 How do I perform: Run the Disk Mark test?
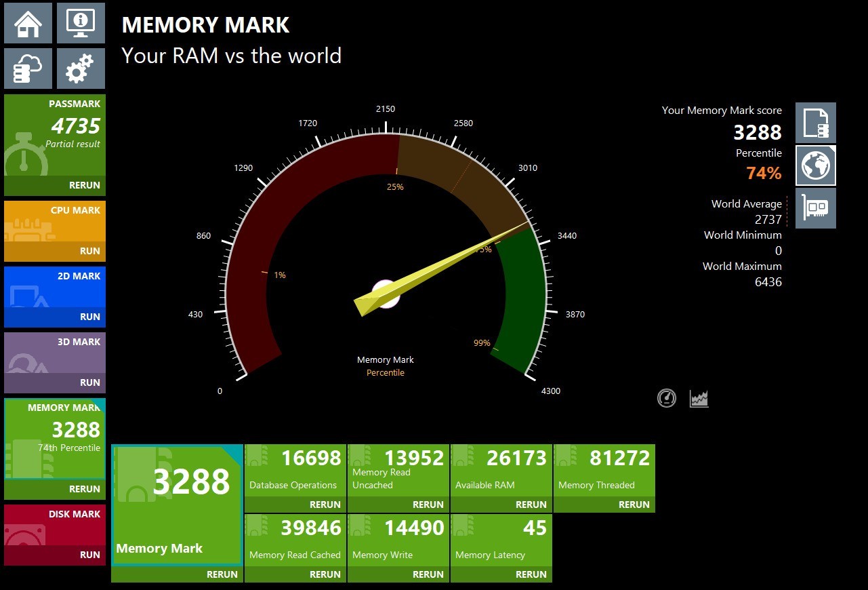point(89,555)
